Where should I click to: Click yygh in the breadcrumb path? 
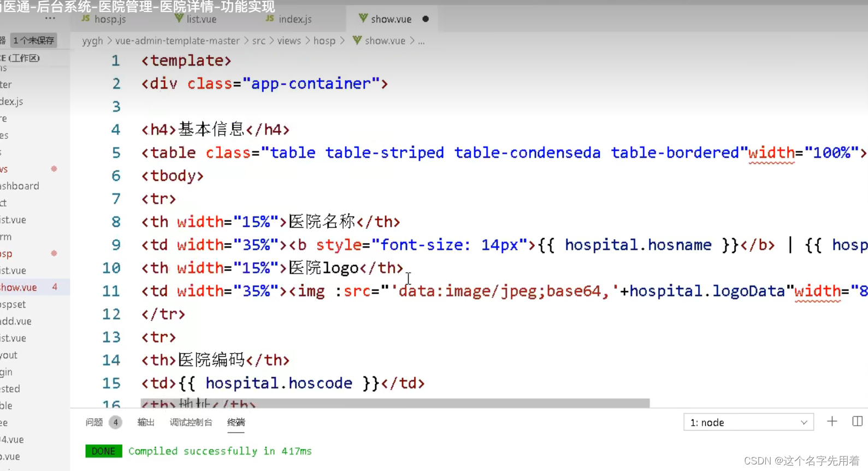pyautogui.click(x=92, y=41)
